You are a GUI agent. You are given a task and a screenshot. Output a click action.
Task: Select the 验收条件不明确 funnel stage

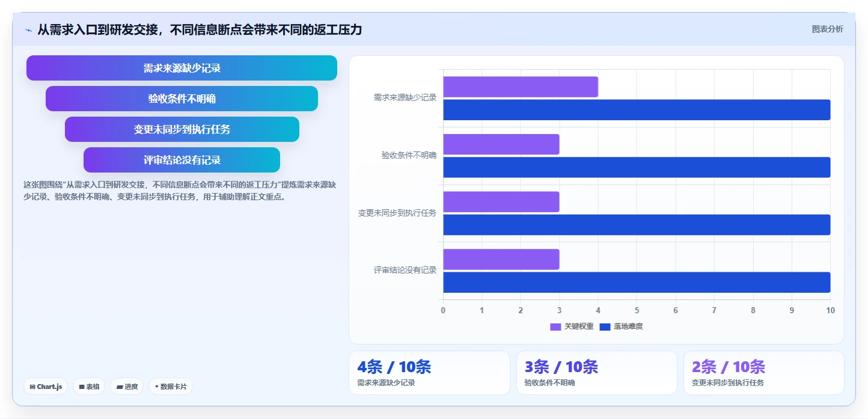click(182, 99)
